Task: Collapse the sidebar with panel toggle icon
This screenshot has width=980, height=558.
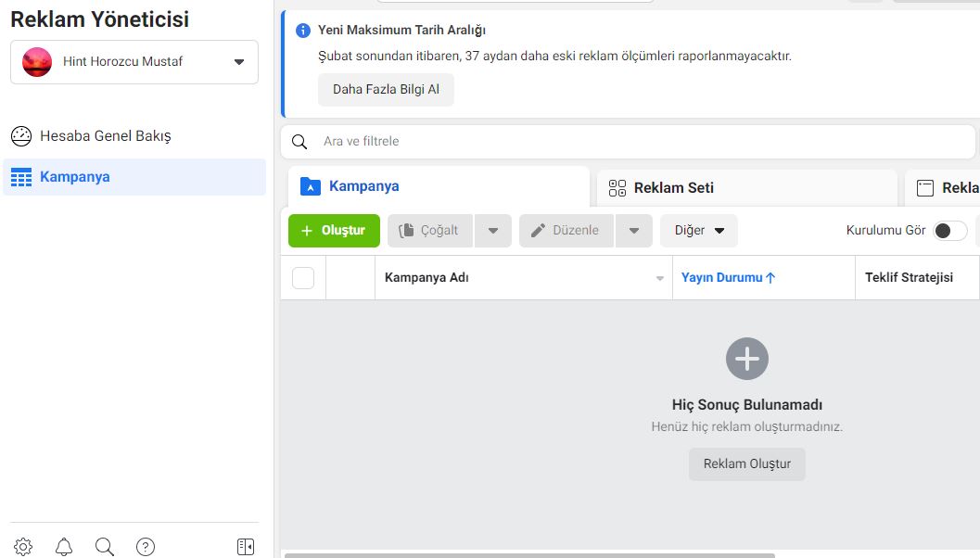Action: [x=246, y=547]
